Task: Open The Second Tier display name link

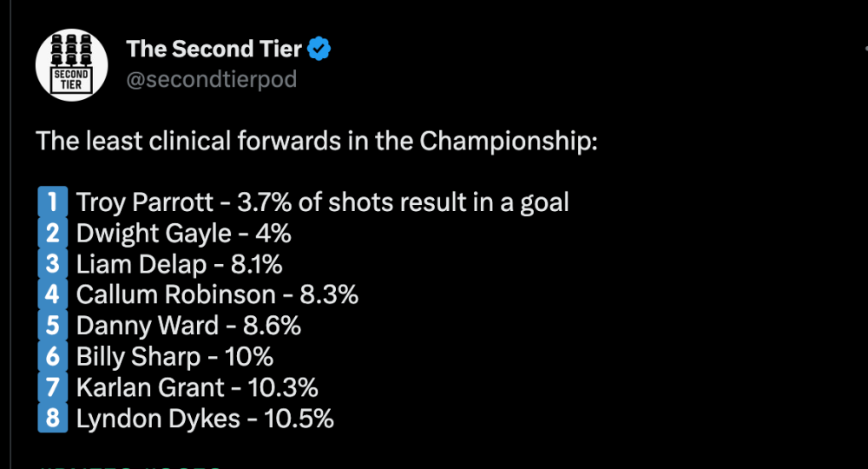Action: click(213, 50)
